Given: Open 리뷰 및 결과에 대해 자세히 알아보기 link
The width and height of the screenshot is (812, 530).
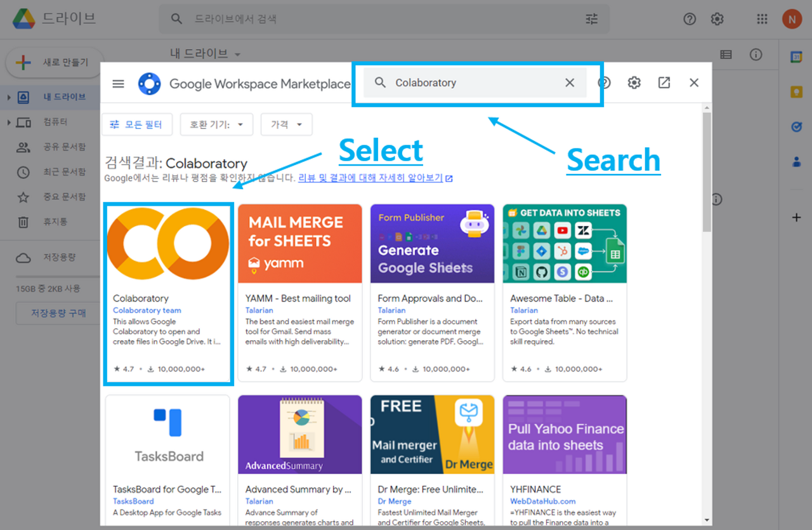Looking at the screenshot, I should [x=376, y=178].
